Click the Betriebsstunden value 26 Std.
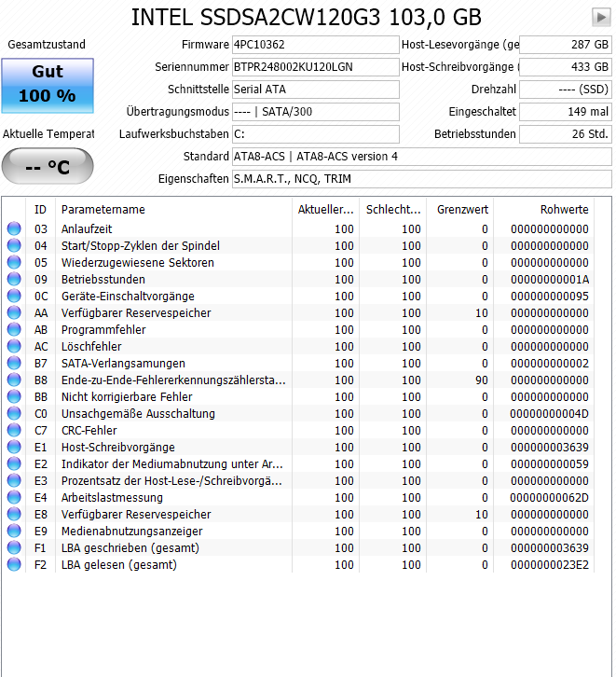 566,134
